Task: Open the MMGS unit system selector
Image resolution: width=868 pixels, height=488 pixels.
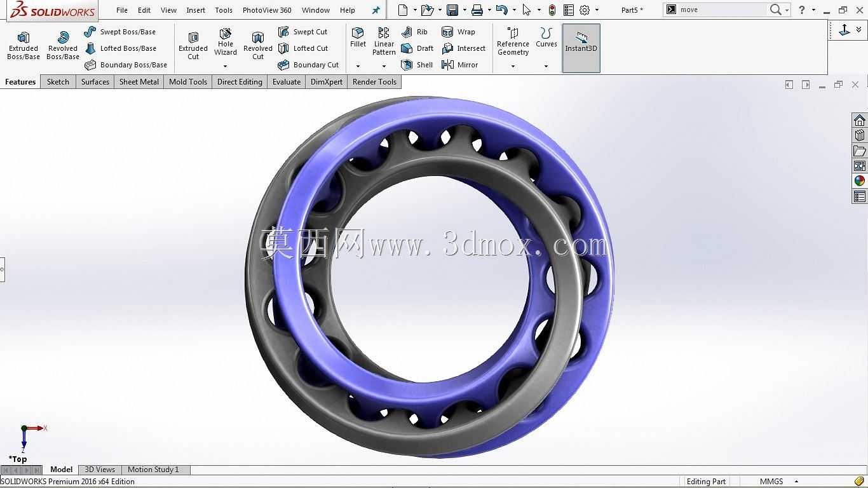Action: [779, 482]
